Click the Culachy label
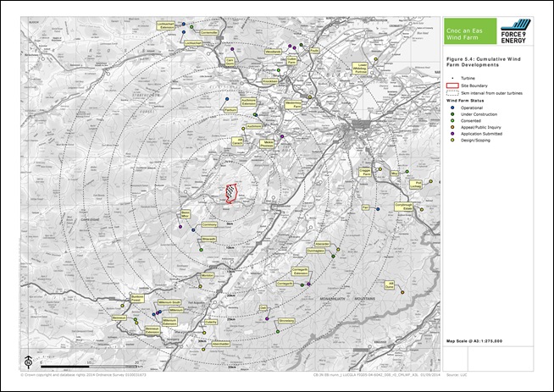This screenshot has width=554, height=392. coord(211,322)
